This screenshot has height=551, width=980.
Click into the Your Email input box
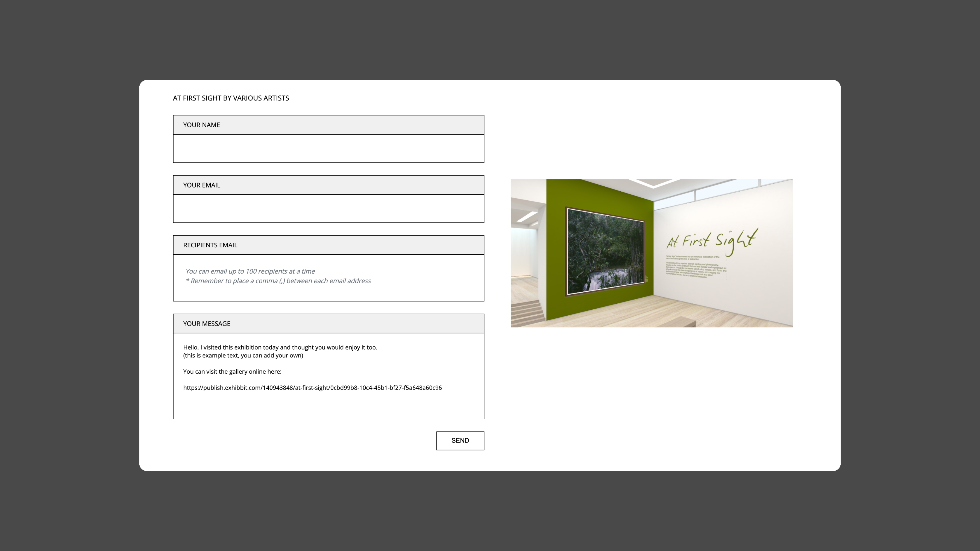(x=328, y=209)
